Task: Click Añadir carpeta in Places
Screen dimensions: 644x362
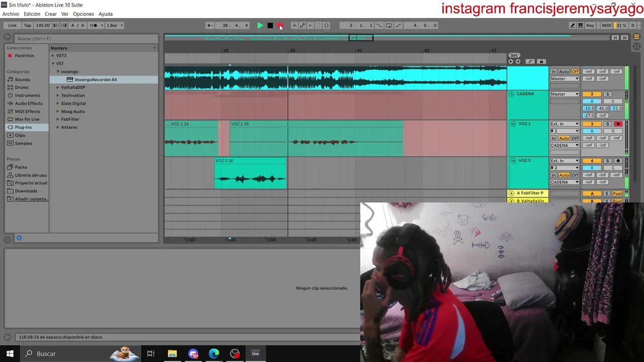Action: pyautogui.click(x=31, y=199)
